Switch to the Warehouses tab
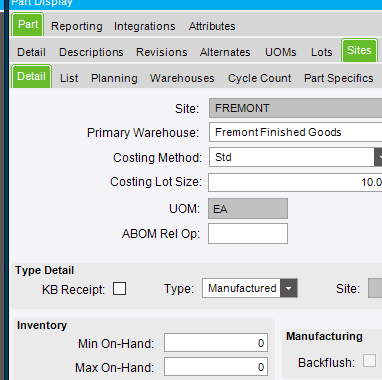382x380 pixels. click(x=182, y=78)
